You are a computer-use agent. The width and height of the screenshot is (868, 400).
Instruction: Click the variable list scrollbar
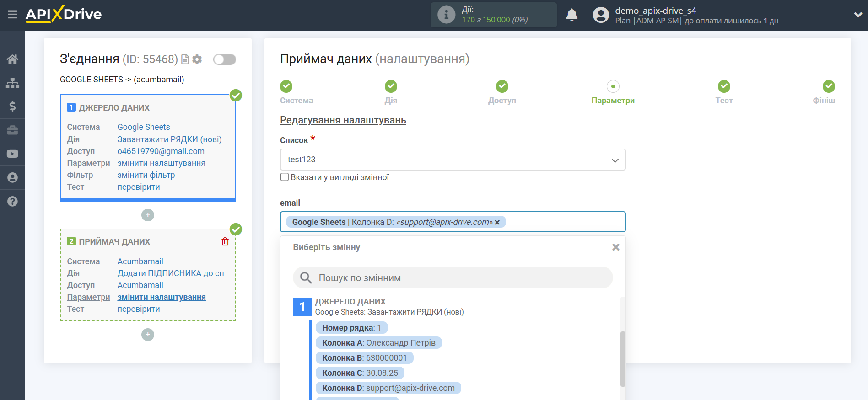[x=623, y=359]
